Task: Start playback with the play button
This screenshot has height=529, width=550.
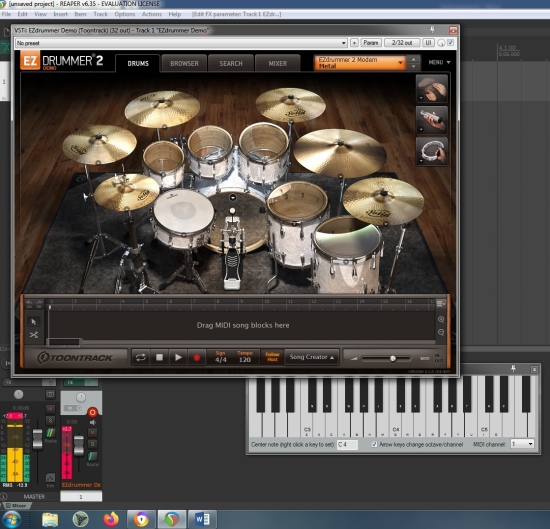Action: [x=178, y=357]
